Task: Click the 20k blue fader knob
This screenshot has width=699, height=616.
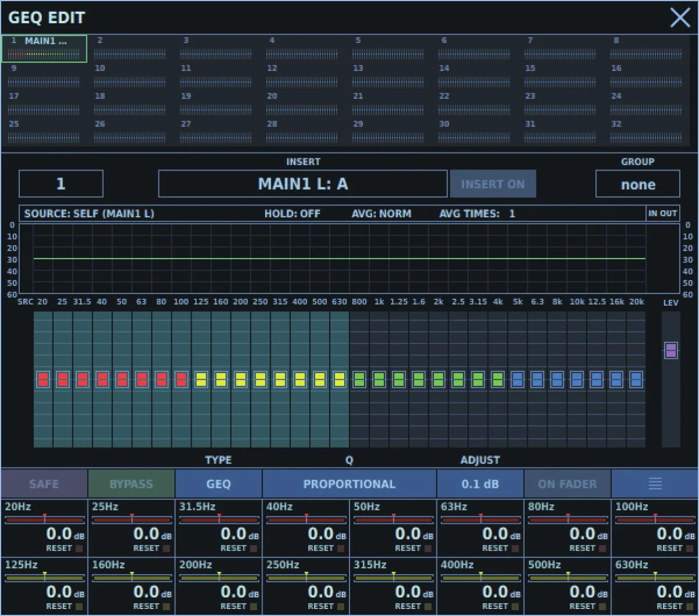Action: pyautogui.click(x=636, y=380)
